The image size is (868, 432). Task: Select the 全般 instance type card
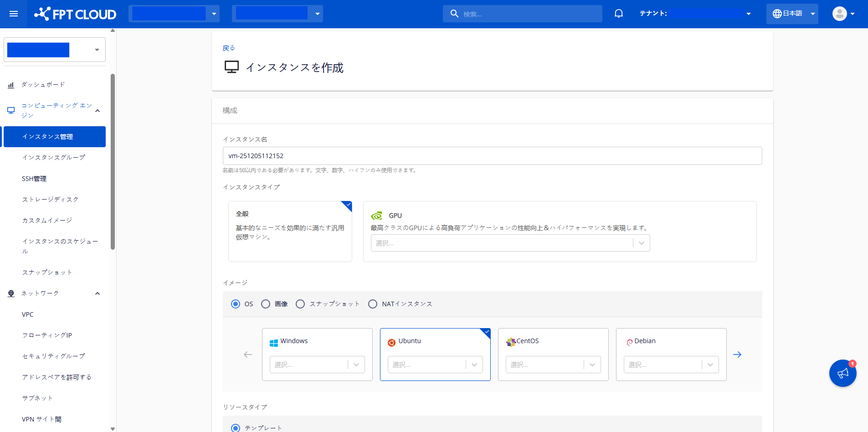pyautogui.click(x=290, y=231)
